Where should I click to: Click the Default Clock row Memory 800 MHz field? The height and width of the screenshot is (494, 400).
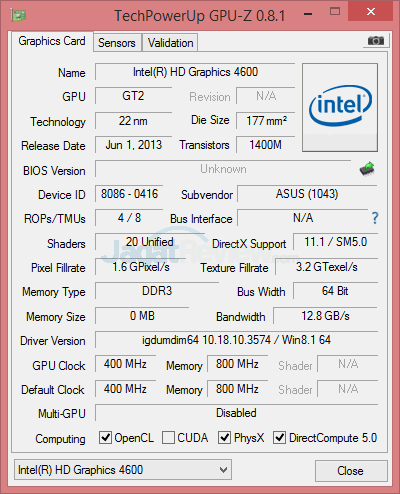(x=237, y=389)
